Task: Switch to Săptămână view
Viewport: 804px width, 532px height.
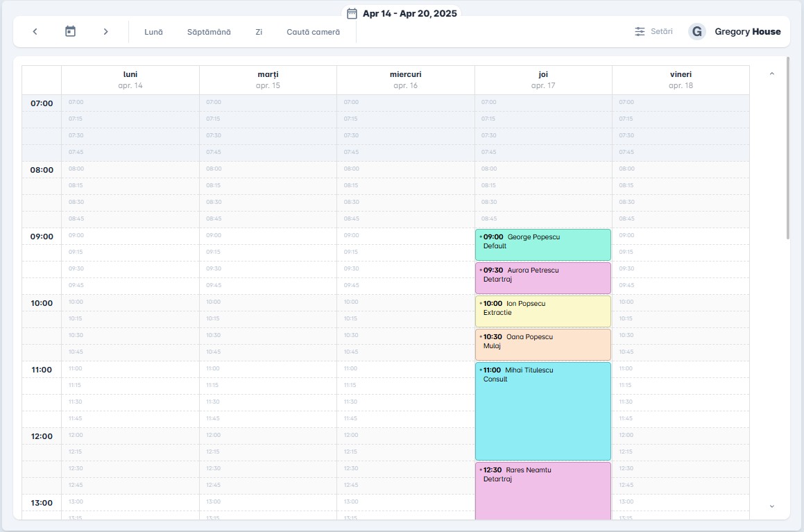Action: (209, 32)
